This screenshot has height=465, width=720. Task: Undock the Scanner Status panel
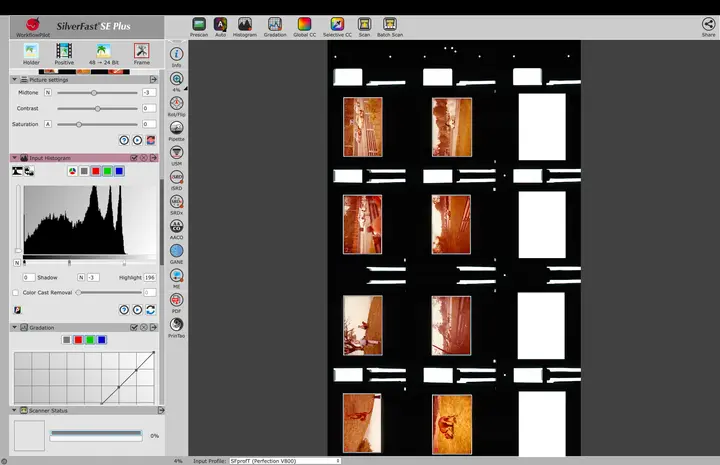click(161, 410)
